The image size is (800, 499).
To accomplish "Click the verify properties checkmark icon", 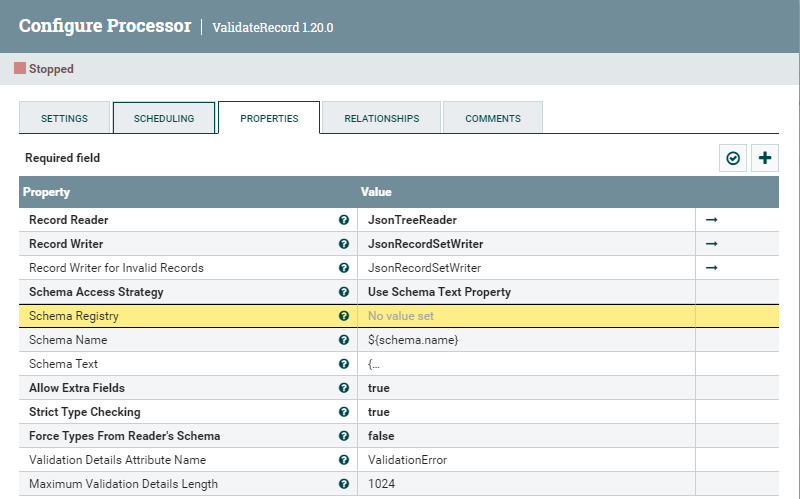I will [734, 158].
